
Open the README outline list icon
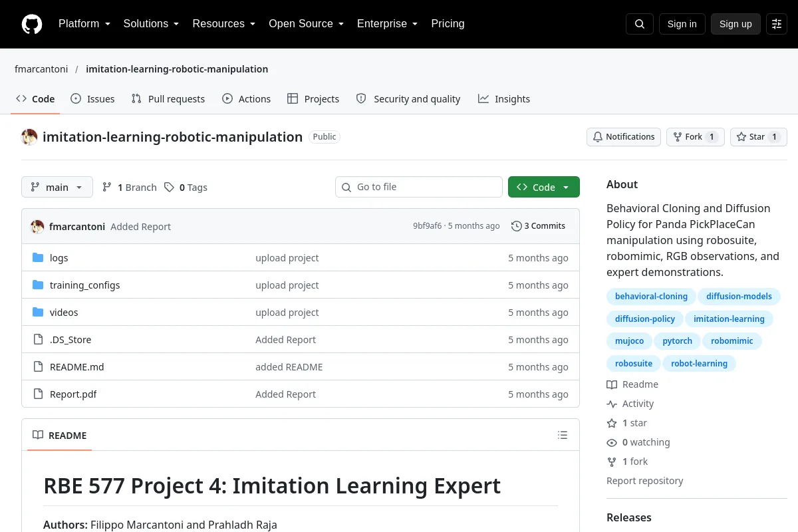click(563, 436)
